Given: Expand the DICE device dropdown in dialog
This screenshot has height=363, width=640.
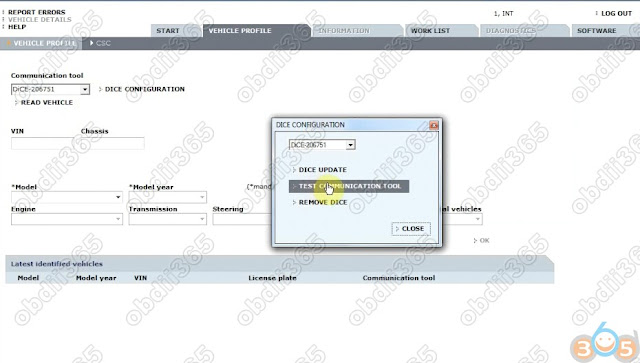Looking at the screenshot, I should pos(350,145).
